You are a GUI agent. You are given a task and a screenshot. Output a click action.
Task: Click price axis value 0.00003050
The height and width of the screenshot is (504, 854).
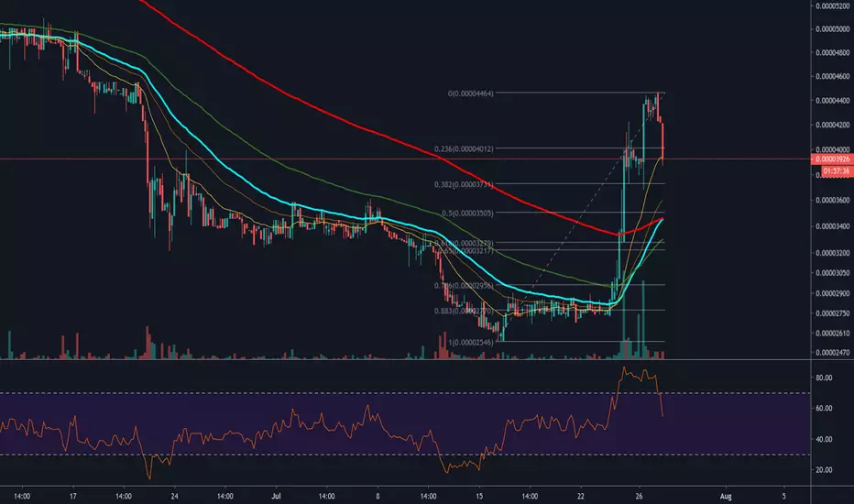(832, 273)
